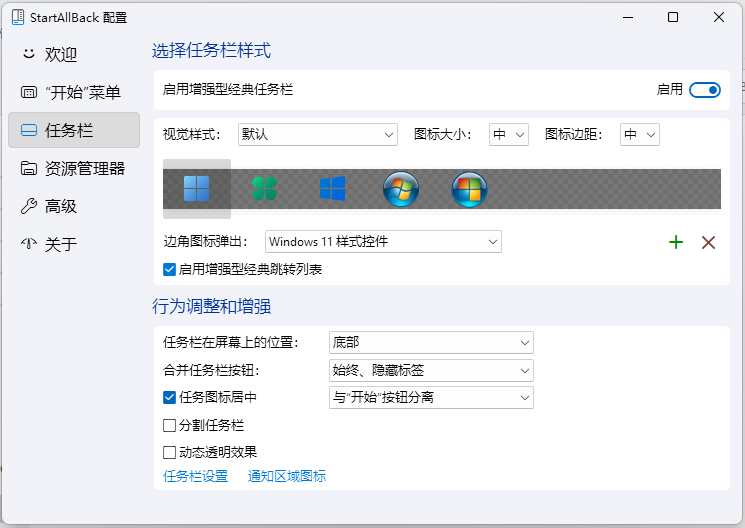Toggle the 启用增强型经典任务栏 switch

pos(705,90)
